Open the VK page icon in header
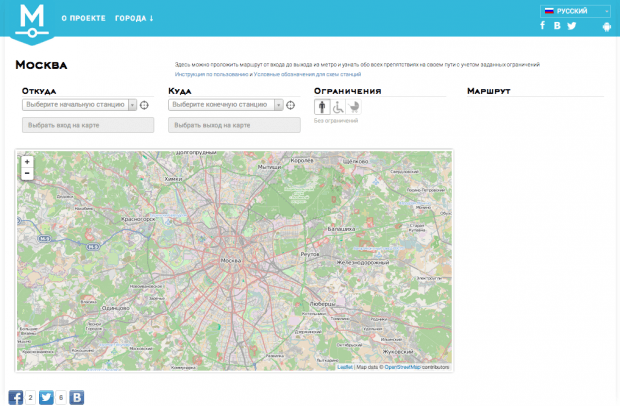Viewport: 620px width, 406px height. [557, 26]
